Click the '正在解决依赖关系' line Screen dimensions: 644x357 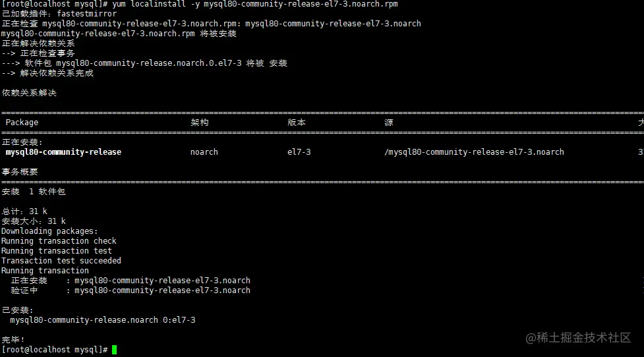point(38,43)
